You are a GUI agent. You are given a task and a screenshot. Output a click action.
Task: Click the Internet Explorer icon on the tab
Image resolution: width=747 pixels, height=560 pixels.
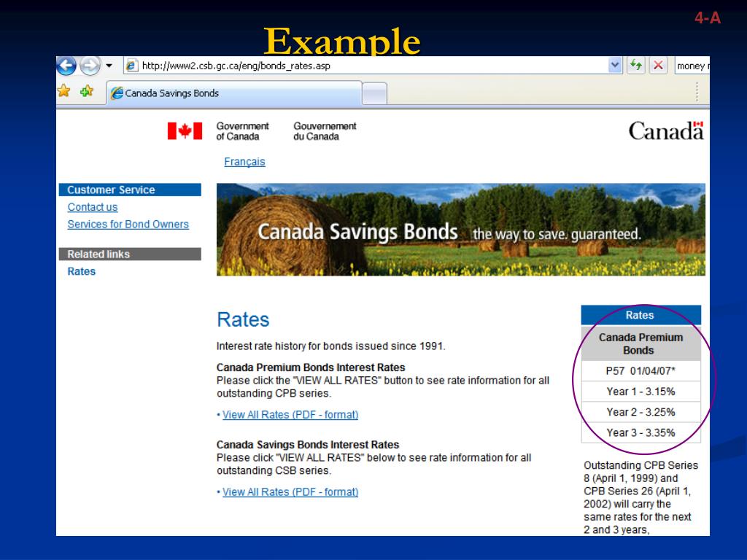point(117,93)
